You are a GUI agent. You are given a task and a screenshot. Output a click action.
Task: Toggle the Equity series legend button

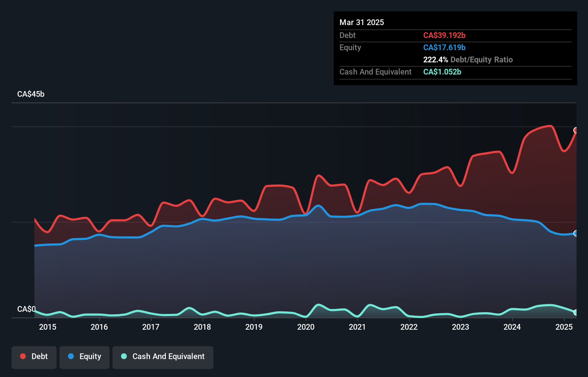click(x=85, y=357)
